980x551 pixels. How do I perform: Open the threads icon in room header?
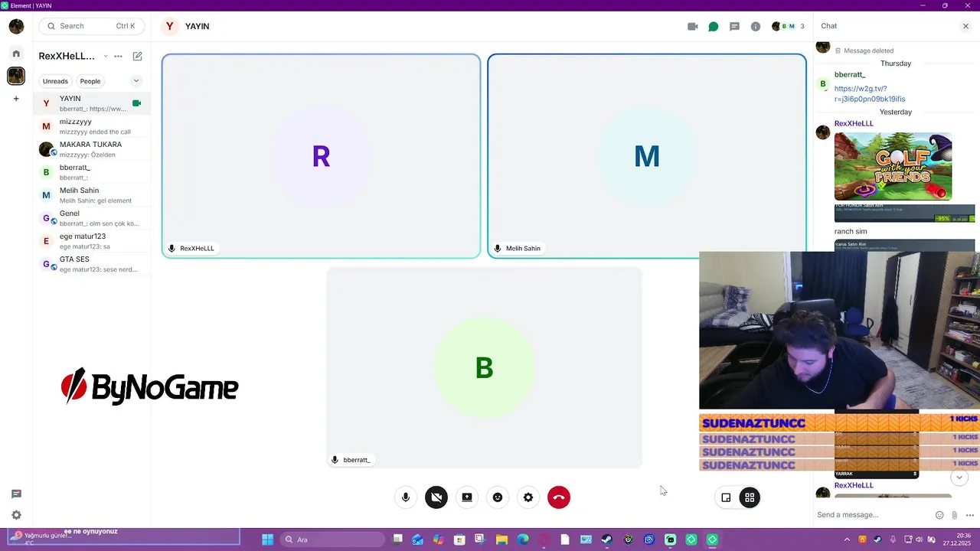click(734, 26)
